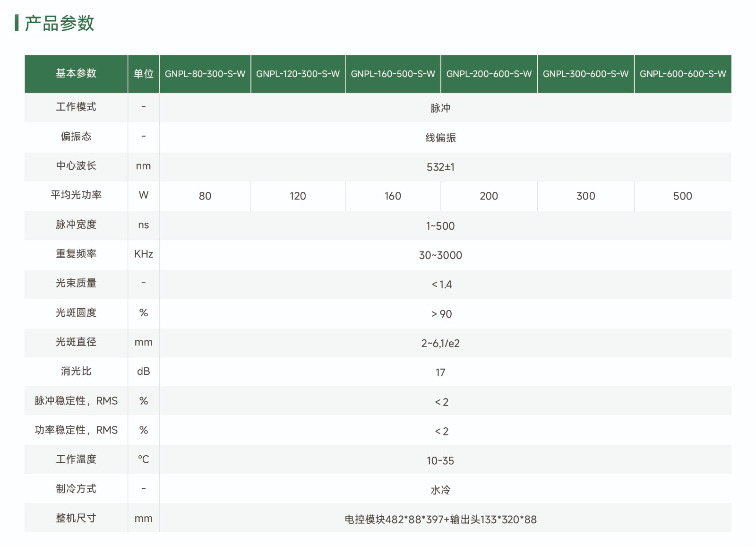The height and width of the screenshot is (546, 756).
Task: Select the KHz unit cell
Action: pos(143,254)
